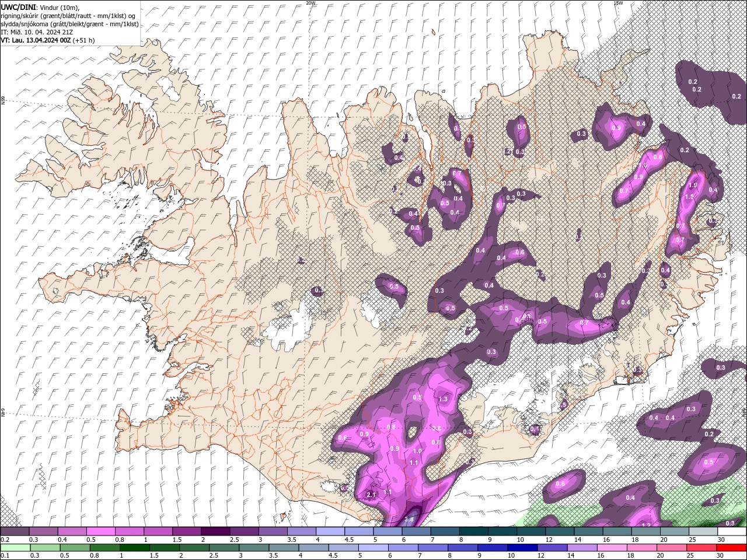The image size is (747, 560).
Task: Pick the light lavender 4–4.5 snow legend swatch
Action: click(x=330, y=531)
